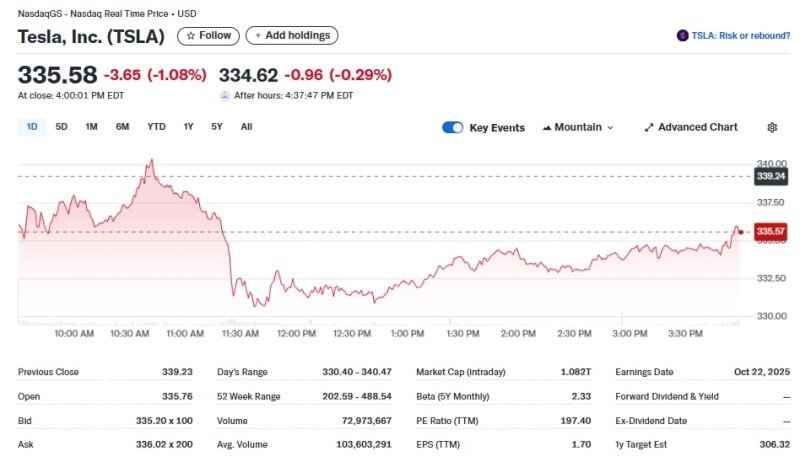This screenshot has height=462, width=800.
Task: Click the 339.24 previous close label
Action: pos(771,176)
